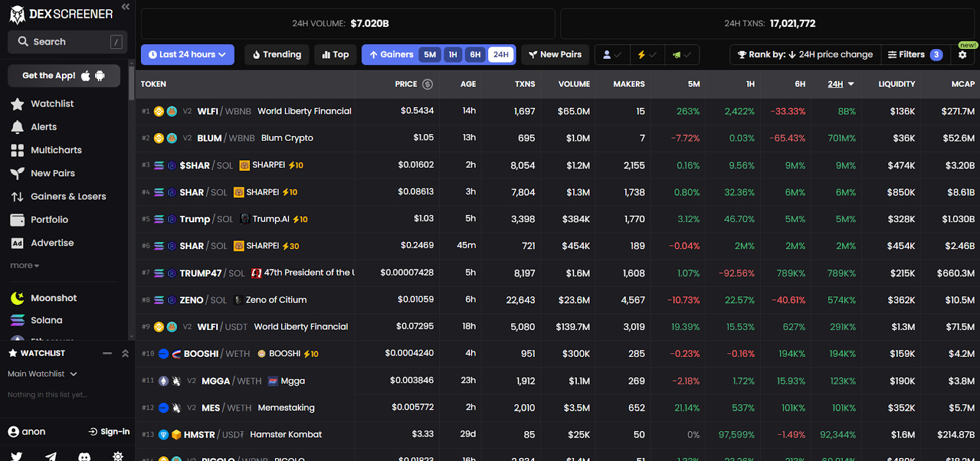Select the 6H gainers timeframe

pos(475,54)
